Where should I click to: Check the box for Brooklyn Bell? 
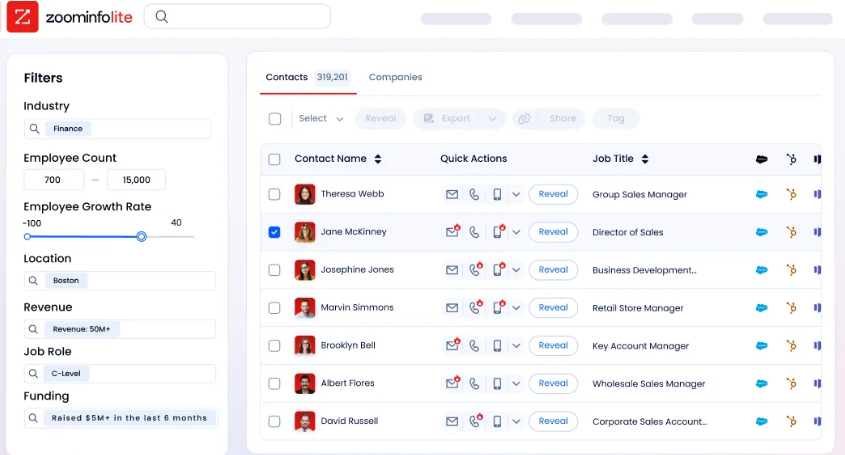(274, 345)
